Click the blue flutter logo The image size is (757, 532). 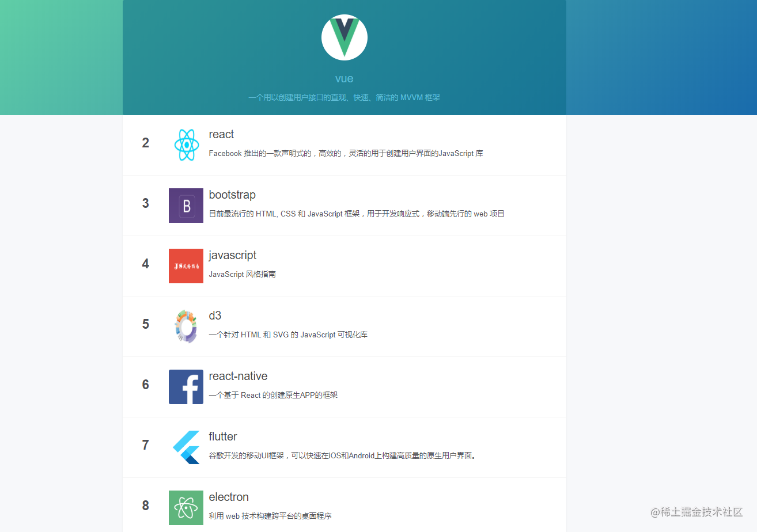(186, 447)
